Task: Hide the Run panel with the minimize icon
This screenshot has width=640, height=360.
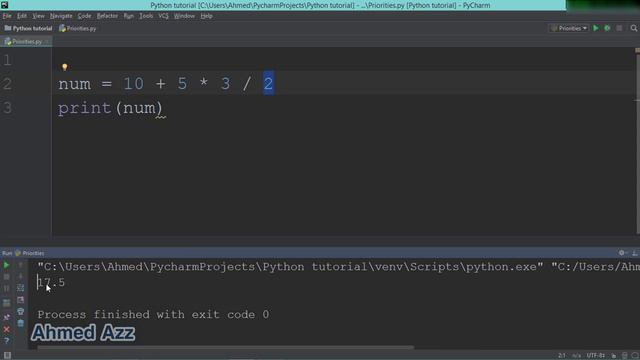Action: pyautogui.click(x=635, y=253)
